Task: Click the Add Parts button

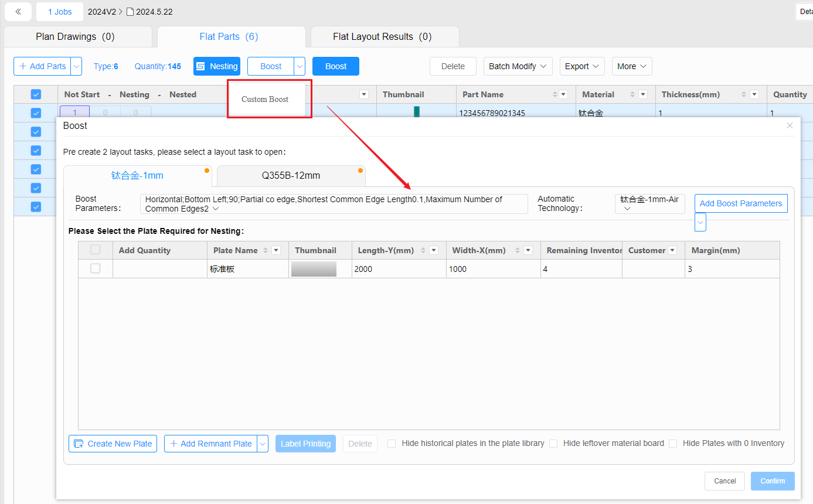Action: [42, 66]
